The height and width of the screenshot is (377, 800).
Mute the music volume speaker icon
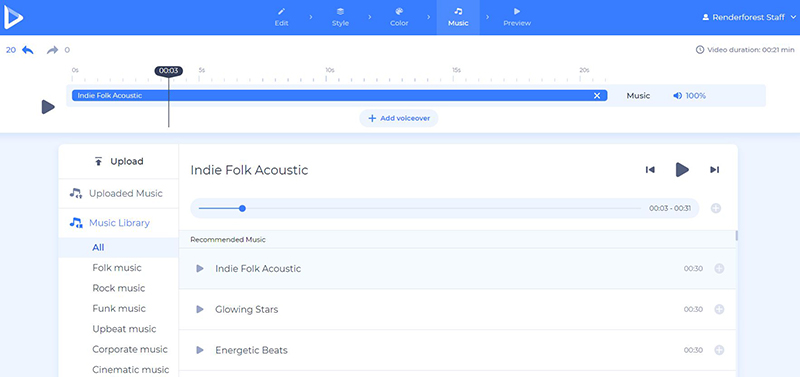pos(677,96)
